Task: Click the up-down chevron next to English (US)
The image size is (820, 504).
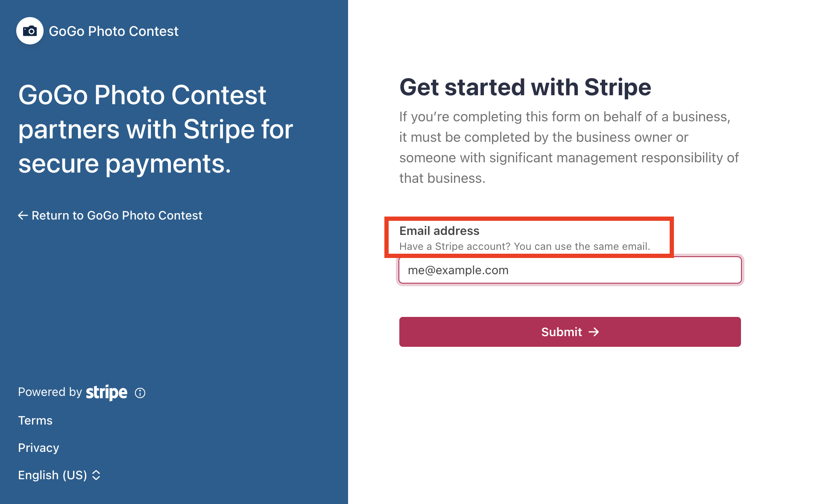Action: [x=97, y=475]
